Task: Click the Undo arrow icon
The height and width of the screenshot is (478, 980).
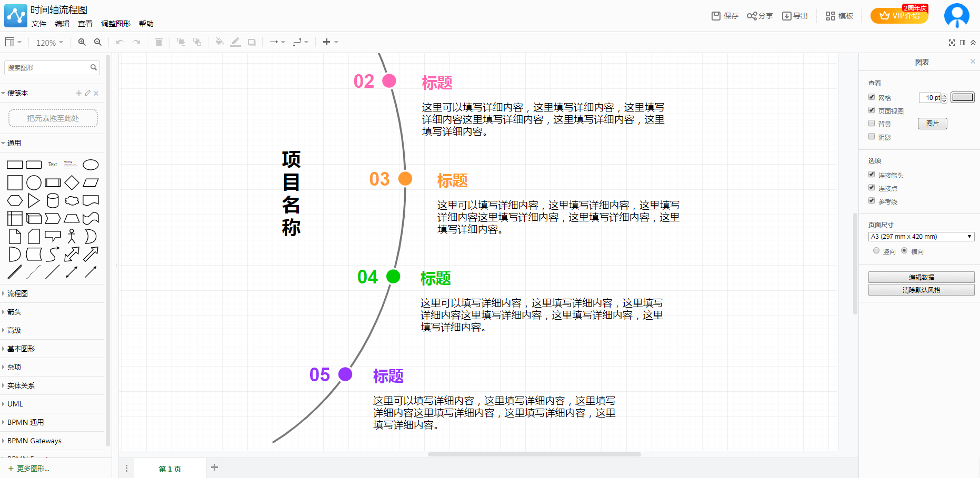Action: point(119,42)
